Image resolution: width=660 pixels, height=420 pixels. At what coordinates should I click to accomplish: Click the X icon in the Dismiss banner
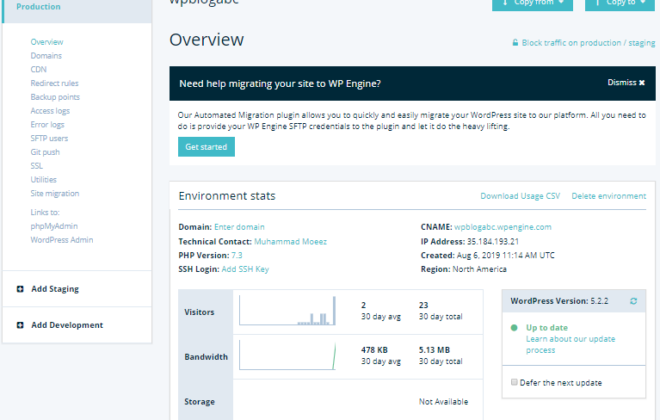tap(642, 82)
